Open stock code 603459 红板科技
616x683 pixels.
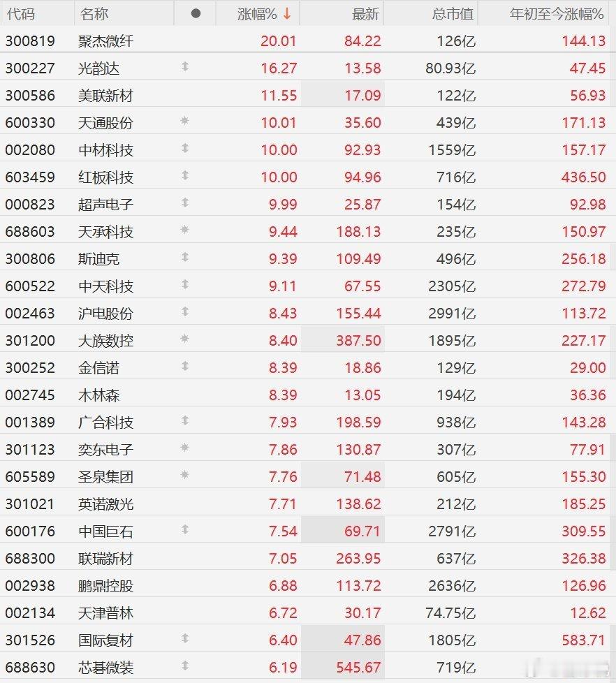(30, 177)
